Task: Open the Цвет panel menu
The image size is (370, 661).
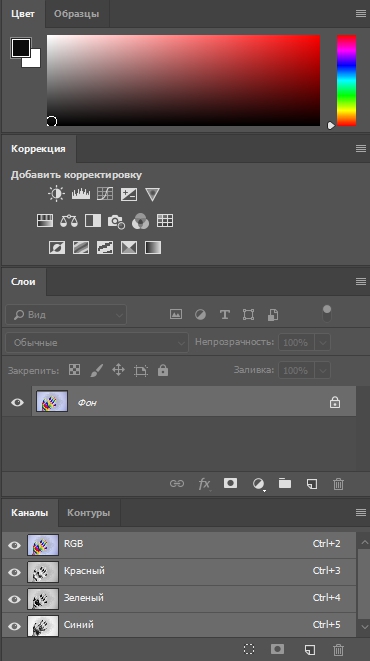Action: coord(361,13)
